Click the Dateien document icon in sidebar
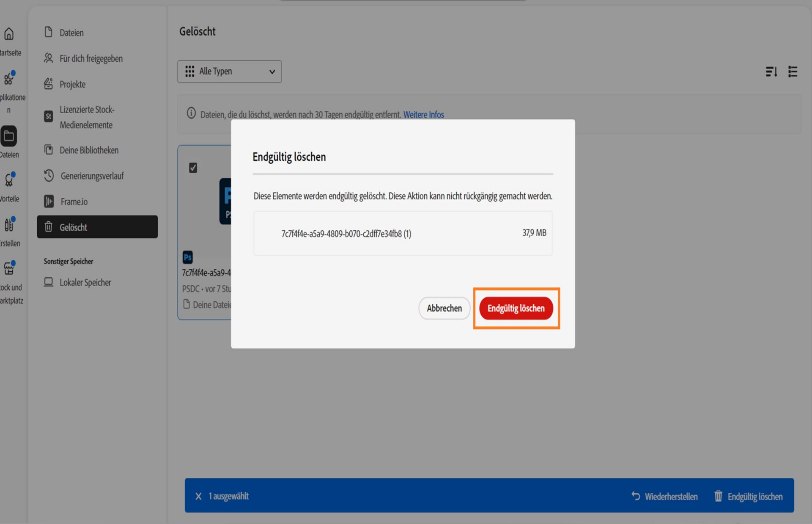This screenshot has height=524, width=812. (49, 32)
